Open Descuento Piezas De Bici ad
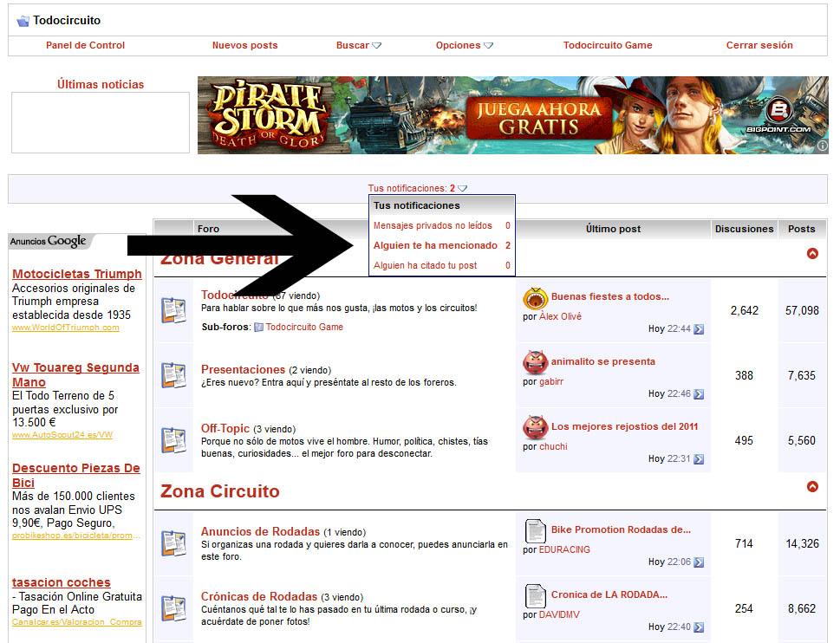The width and height of the screenshot is (840, 643). tap(76, 476)
